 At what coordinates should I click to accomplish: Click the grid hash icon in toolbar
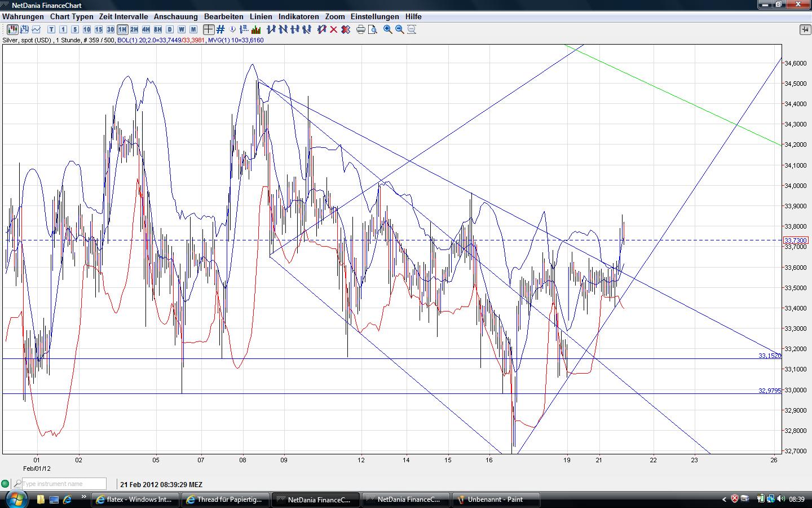click(x=221, y=29)
